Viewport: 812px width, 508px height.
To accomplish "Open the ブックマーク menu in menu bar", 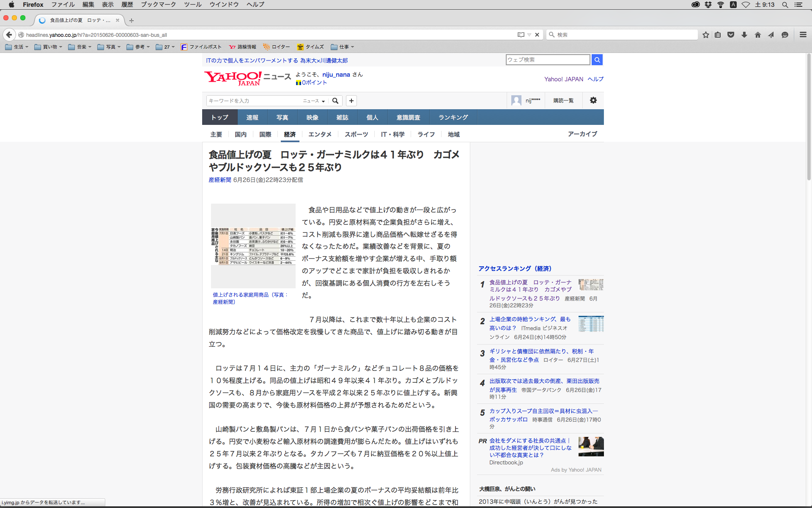I will click(x=158, y=4).
